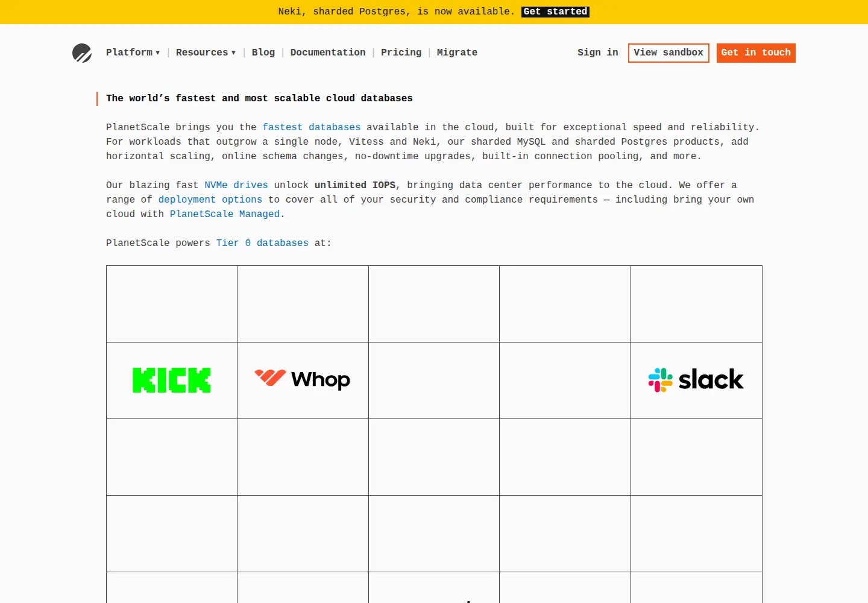Open the Migrate nav item

(x=457, y=52)
